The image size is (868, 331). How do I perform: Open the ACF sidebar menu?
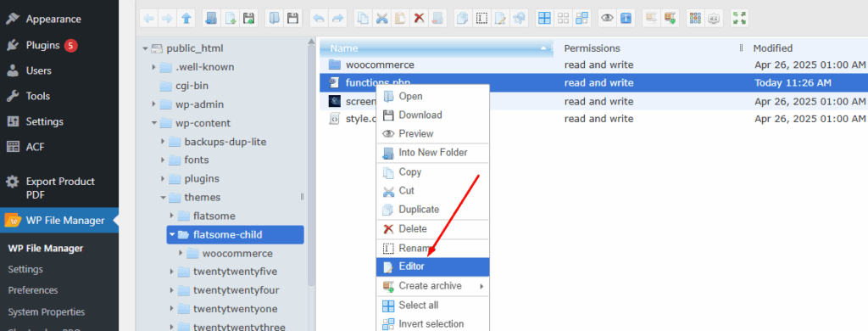click(59, 147)
